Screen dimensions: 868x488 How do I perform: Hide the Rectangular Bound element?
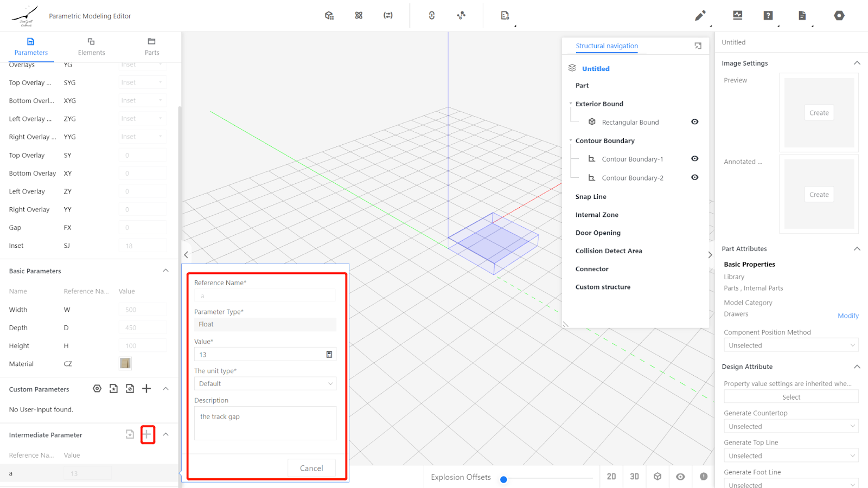694,122
